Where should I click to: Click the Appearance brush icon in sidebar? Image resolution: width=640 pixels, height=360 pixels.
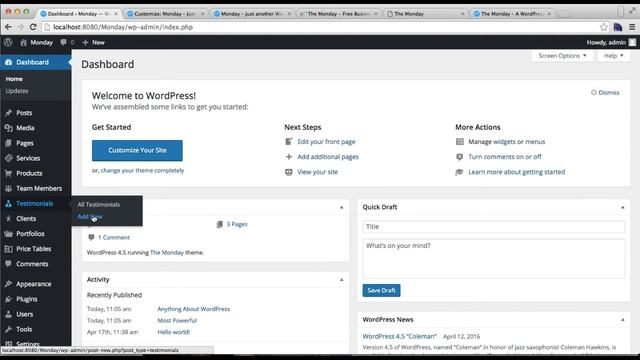[9, 284]
